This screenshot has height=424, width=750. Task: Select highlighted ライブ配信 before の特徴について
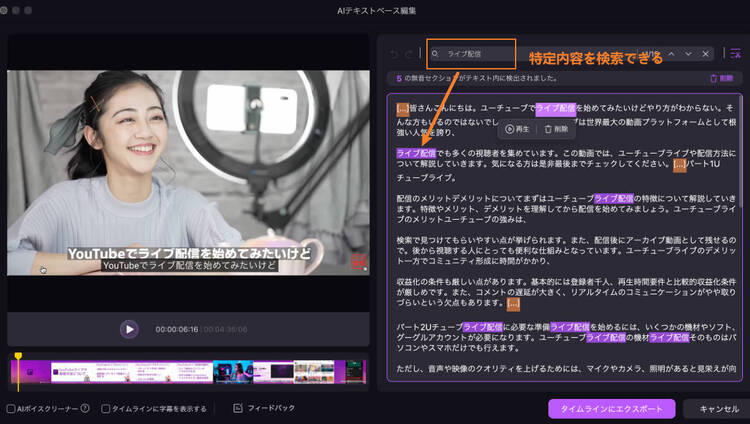coord(614,198)
